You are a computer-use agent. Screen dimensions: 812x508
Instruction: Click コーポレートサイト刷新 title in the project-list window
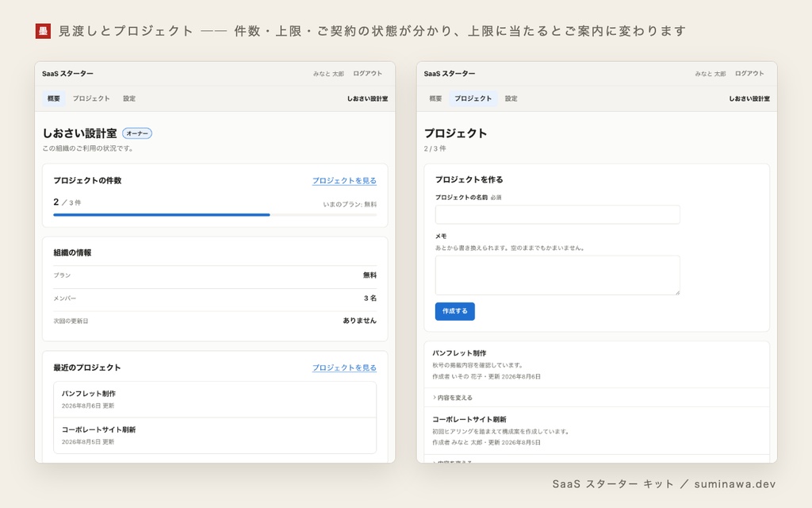(x=469, y=419)
